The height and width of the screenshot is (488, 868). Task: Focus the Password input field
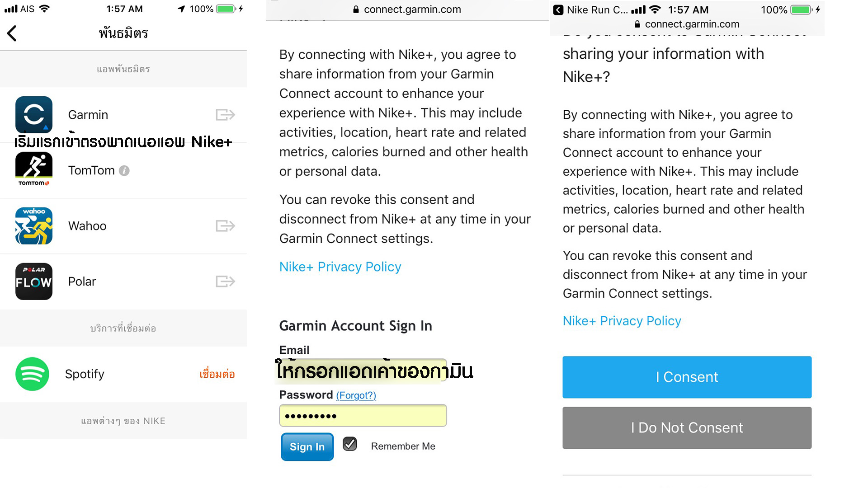[x=363, y=416]
